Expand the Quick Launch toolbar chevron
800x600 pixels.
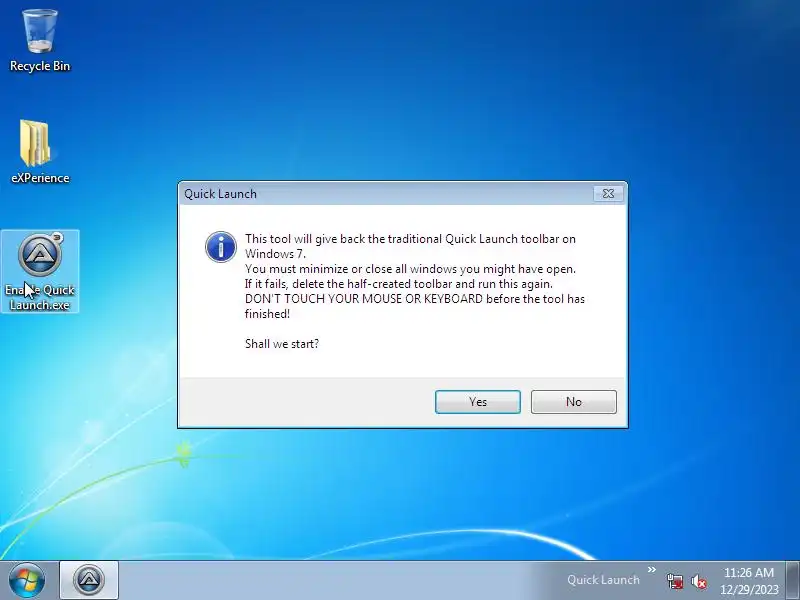tap(652, 570)
